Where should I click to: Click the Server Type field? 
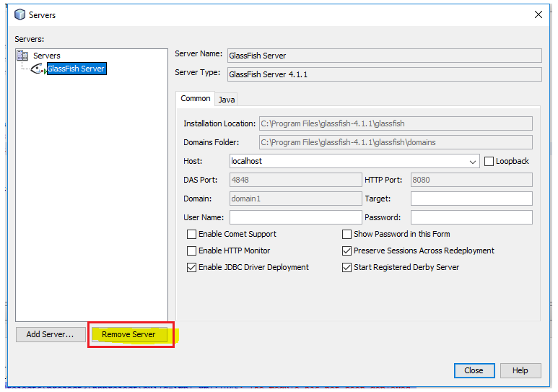[384, 74]
